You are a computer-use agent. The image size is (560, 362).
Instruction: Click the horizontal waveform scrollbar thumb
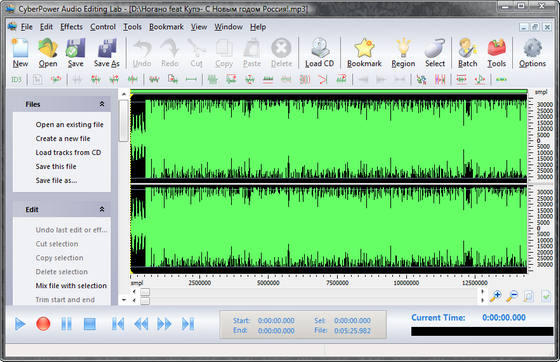pos(145,292)
